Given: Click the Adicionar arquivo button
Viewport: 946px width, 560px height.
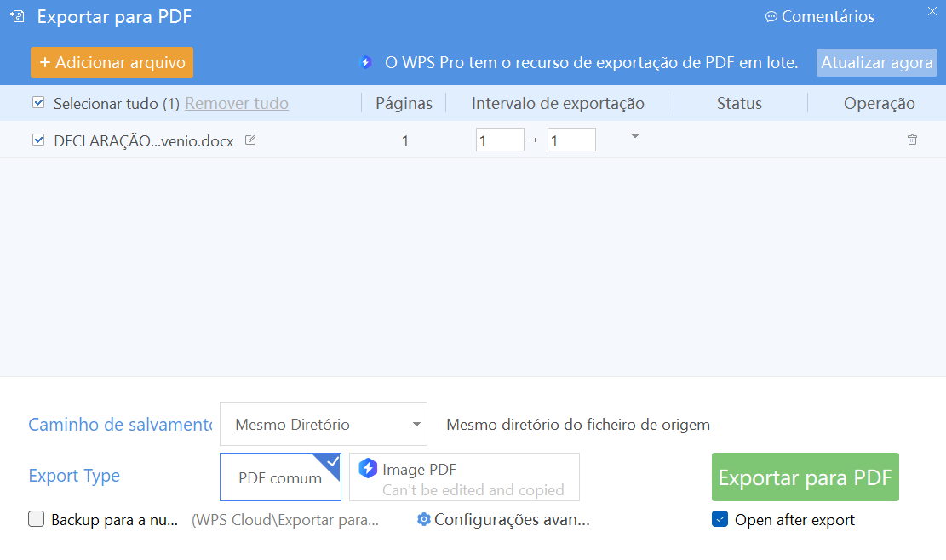Looking at the screenshot, I should (112, 62).
